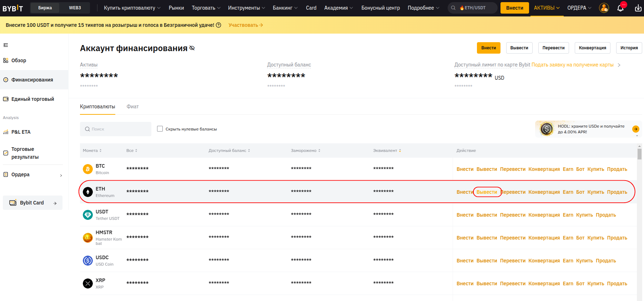This screenshot has height=301, width=644.
Task: Click the ETH/USDT search box
Action: (472, 8)
